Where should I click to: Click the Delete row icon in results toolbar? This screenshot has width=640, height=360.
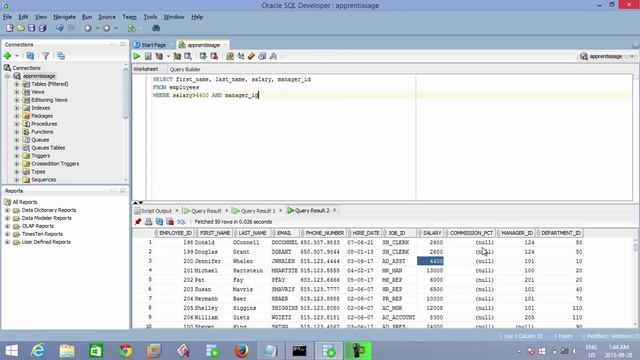(x=170, y=222)
